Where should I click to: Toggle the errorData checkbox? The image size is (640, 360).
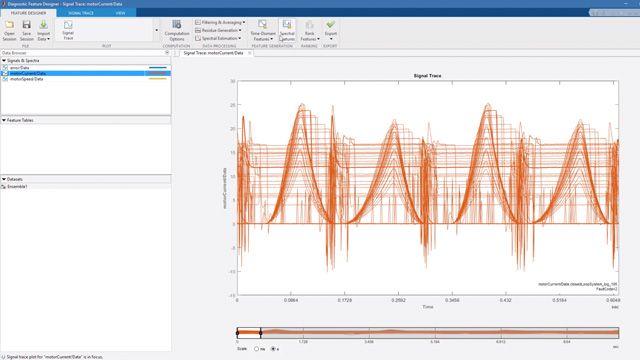pyautogui.click(x=5, y=68)
